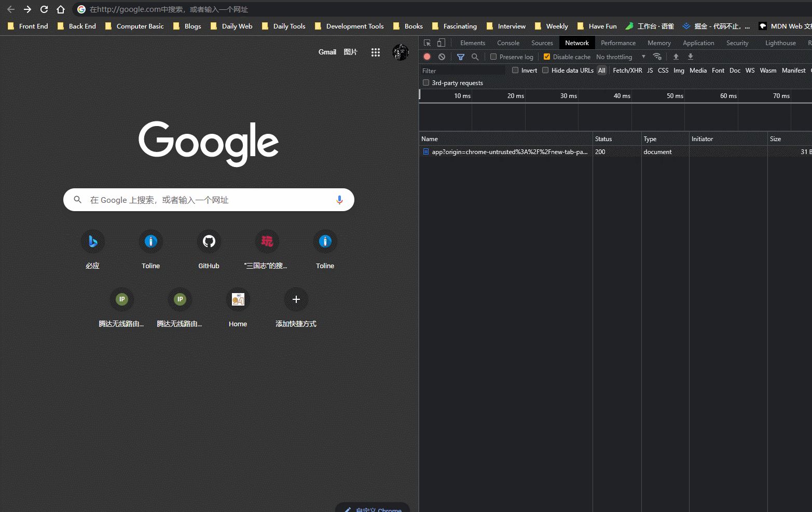Open the first Toline shortcut

[151, 250]
